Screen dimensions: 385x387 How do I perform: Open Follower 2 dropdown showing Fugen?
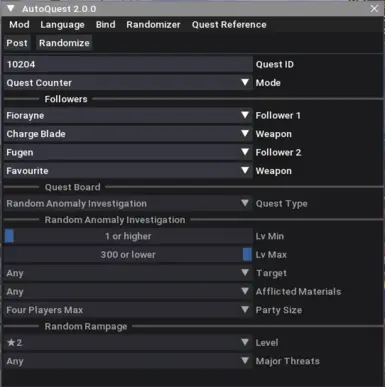pos(128,152)
